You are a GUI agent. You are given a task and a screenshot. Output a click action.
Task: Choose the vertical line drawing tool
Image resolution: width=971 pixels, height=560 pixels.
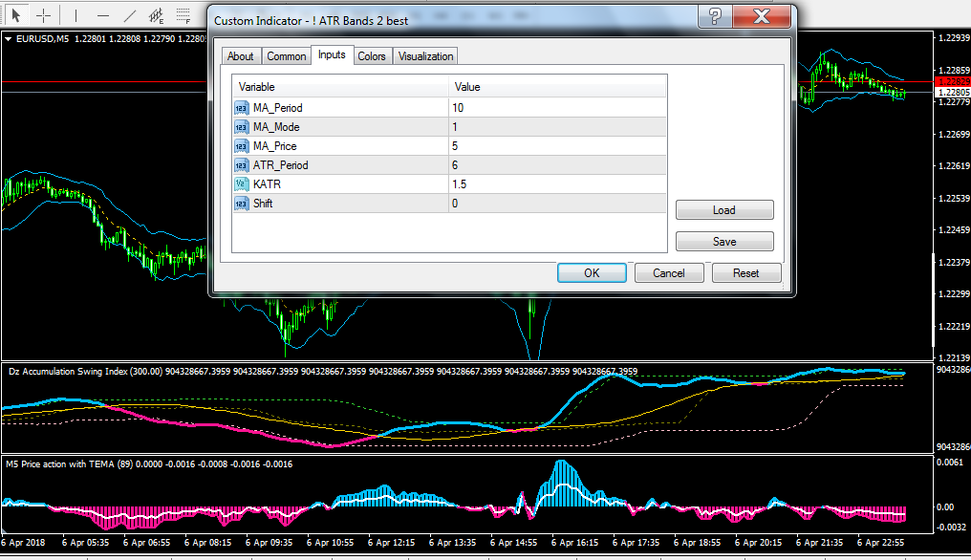click(76, 15)
